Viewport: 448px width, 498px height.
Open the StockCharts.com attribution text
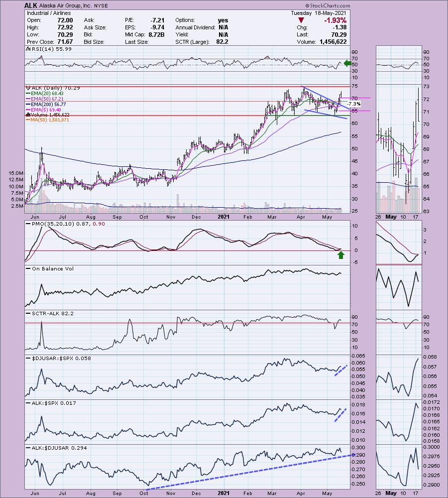coord(328,5)
